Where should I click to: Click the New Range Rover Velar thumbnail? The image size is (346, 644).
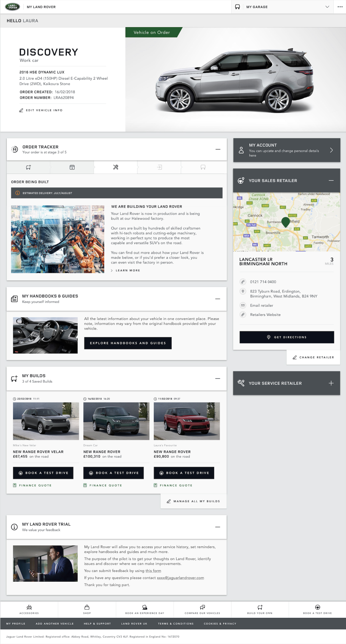click(46, 421)
